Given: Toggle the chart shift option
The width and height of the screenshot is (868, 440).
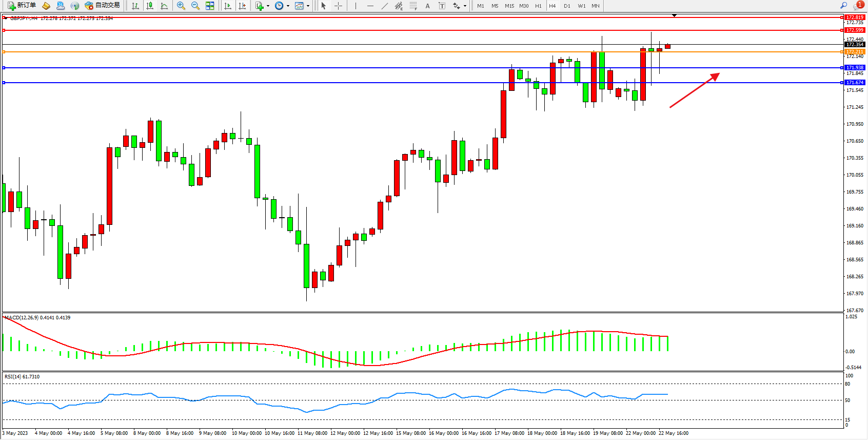Looking at the screenshot, I should (x=242, y=6).
